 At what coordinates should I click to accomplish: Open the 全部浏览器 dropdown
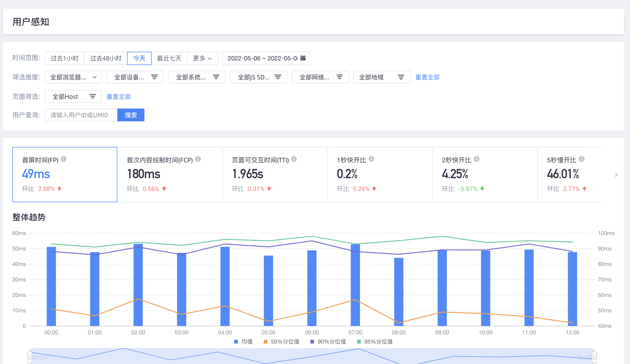73,77
